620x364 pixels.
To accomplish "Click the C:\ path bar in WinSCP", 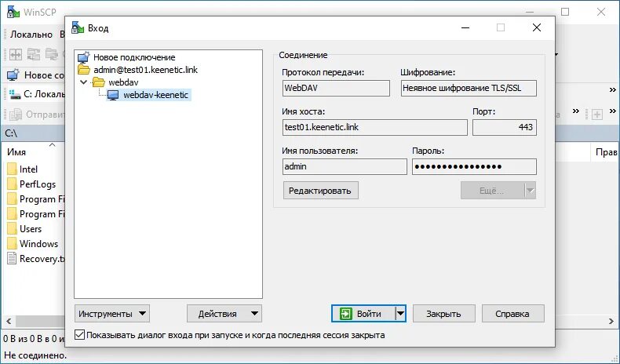I will pyautogui.click(x=34, y=133).
